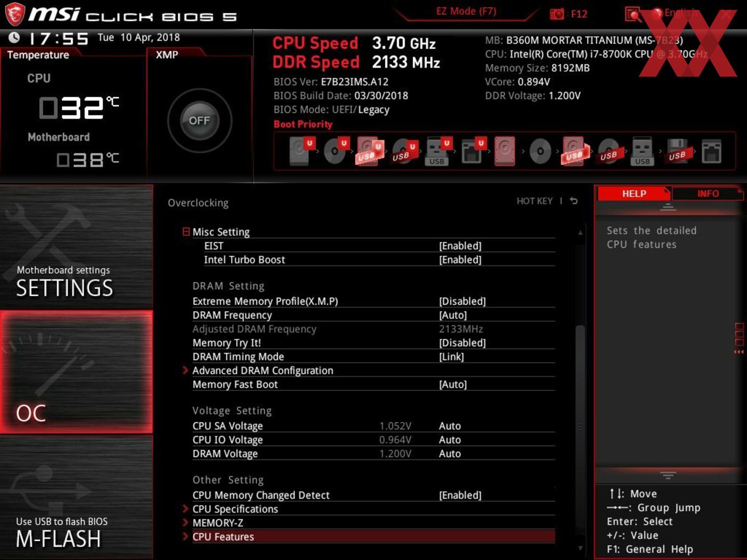Open the M-FLASH BIOS flashing tile

point(76,497)
